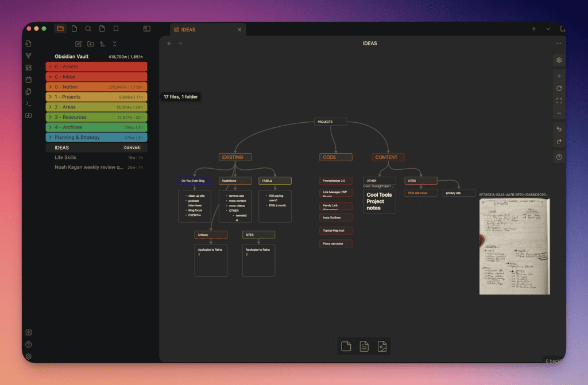588x385 pixels.
Task: Toggle the left sidebar panel
Action: pyautogui.click(x=146, y=29)
